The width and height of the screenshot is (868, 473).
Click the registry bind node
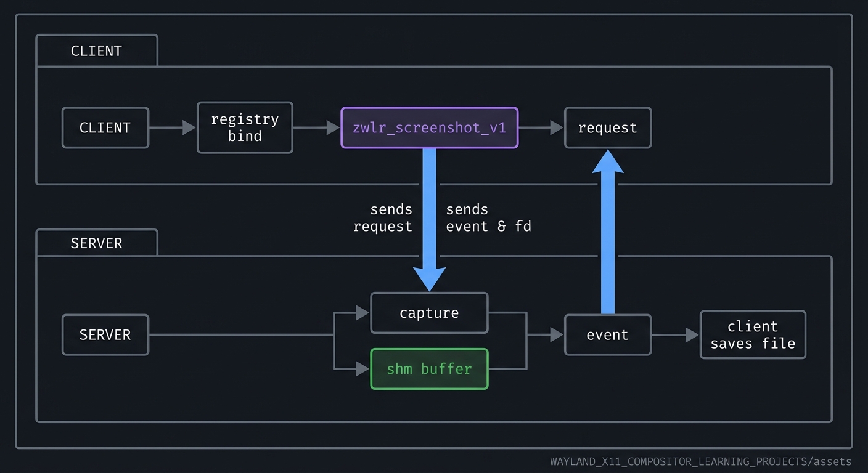point(245,127)
